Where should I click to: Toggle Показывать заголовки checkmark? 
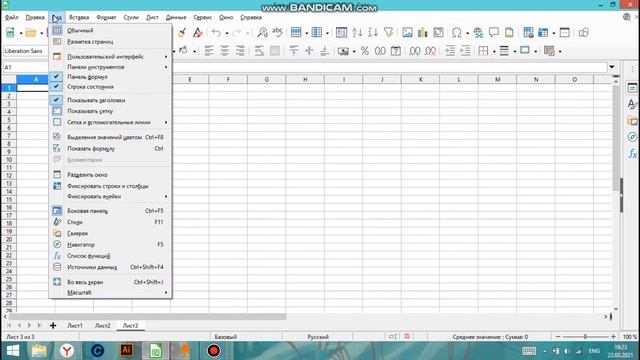click(x=110, y=100)
